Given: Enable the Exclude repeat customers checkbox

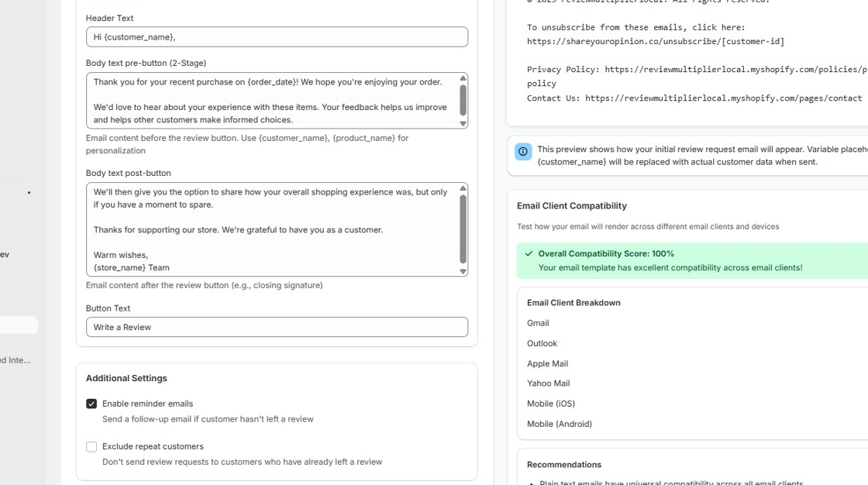Looking at the screenshot, I should tap(91, 446).
